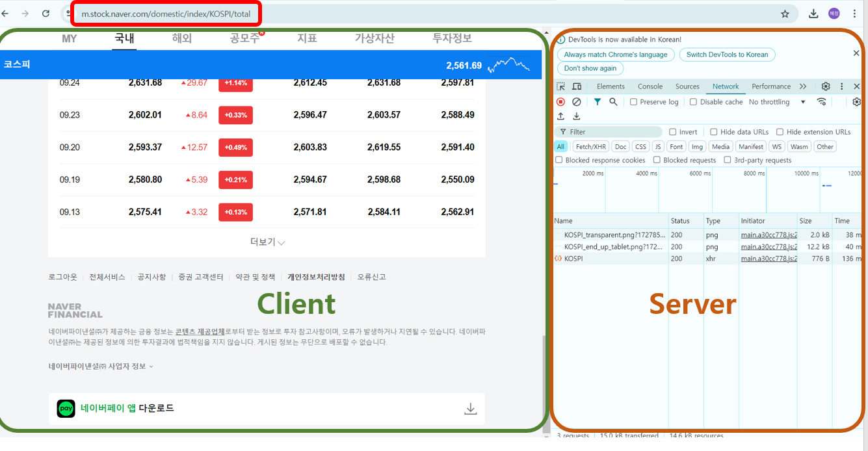Click the Naver Pay app download icon

[471, 409]
